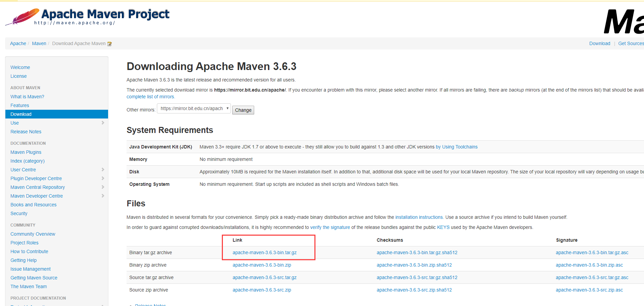Open installation instructions link
Screen dimensions: 644x306
(419, 217)
